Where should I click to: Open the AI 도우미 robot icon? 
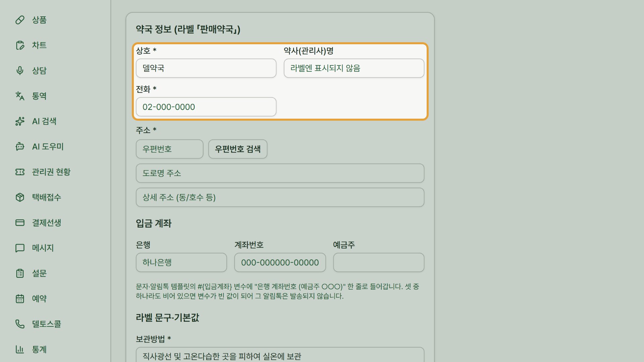pyautogui.click(x=20, y=146)
